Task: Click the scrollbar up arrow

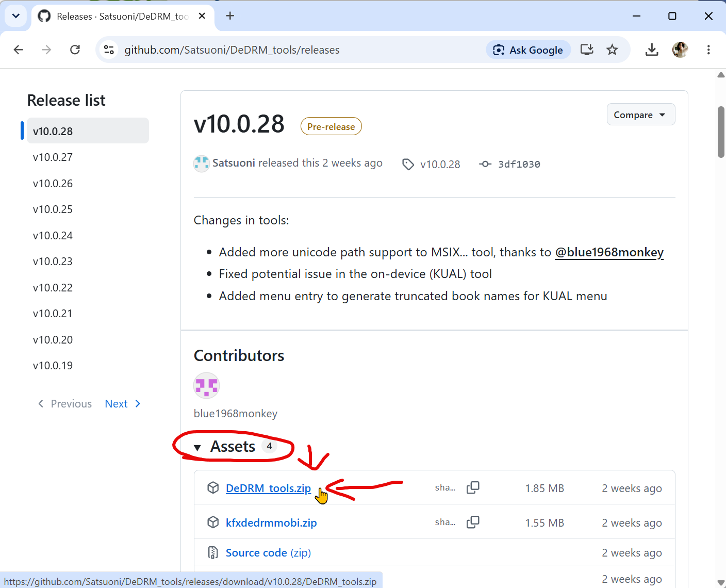Action: pyautogui.click(x=721, y=75)
